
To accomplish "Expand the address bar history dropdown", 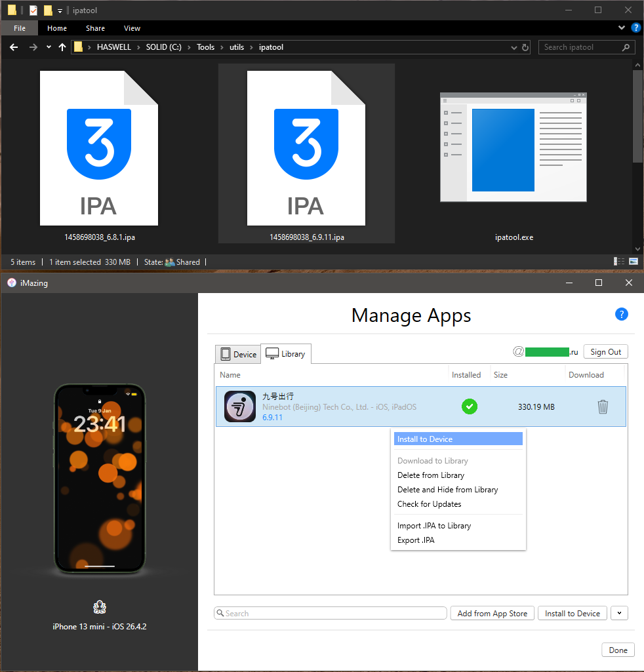I will click(514, 48).
